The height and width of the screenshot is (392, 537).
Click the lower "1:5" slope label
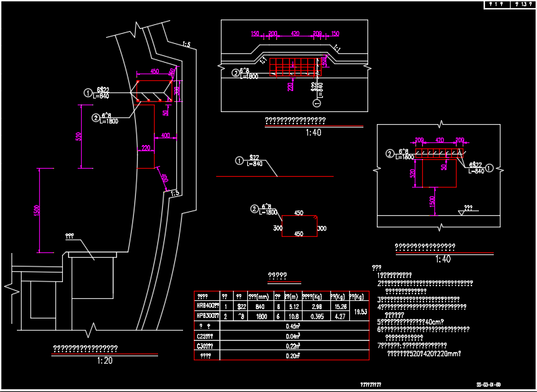click(174, 193)
